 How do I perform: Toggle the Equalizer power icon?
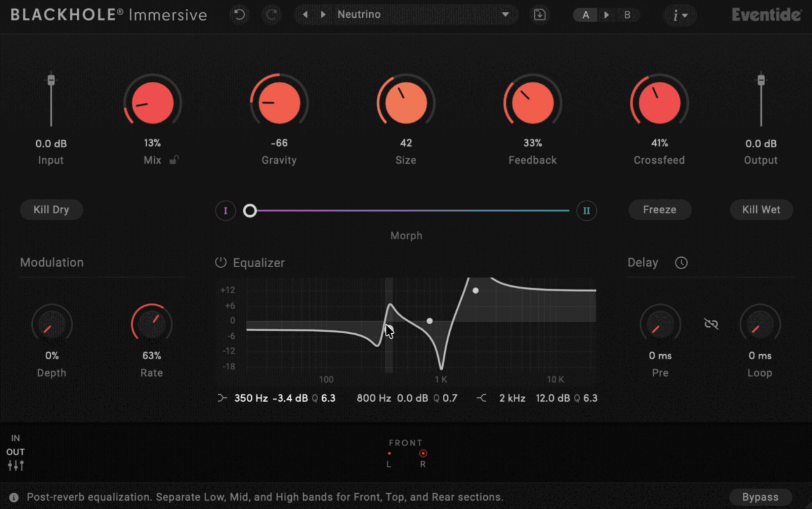tap(220, 263)
